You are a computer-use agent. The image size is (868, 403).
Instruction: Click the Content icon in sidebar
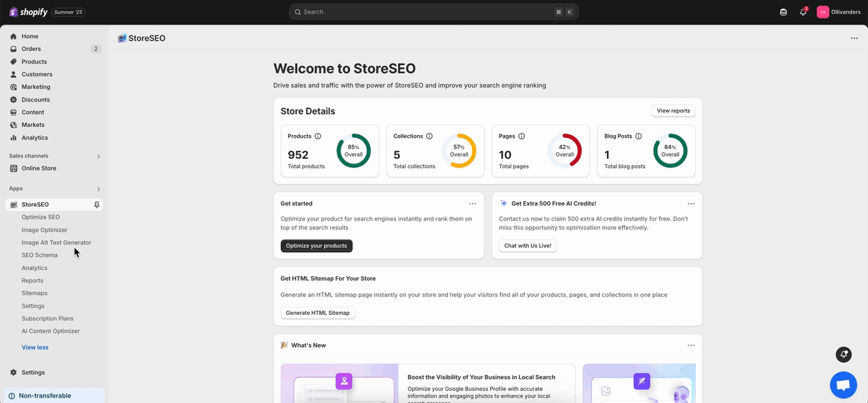[x=14, y=113]
